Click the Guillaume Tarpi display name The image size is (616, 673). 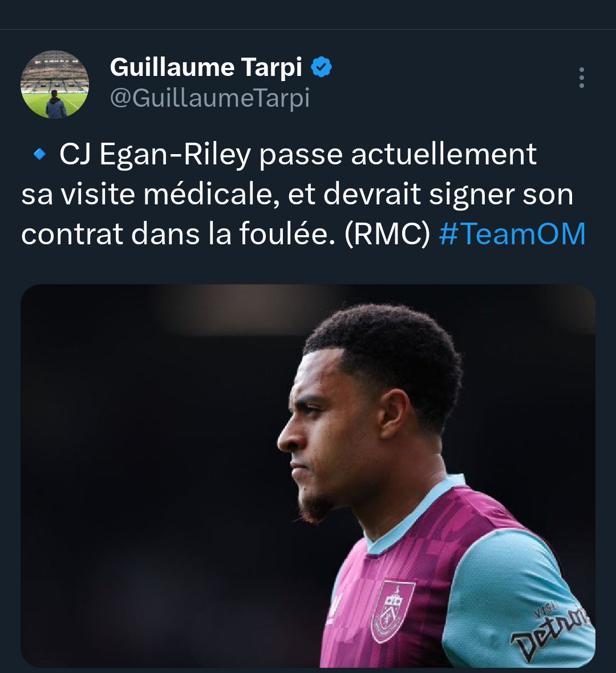click(206, 67)
